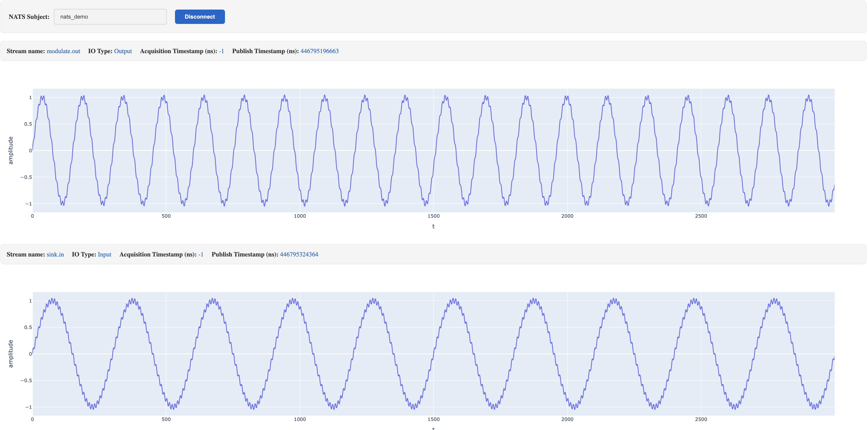Screen dimensions: 868x430
Task: Click acquisition timestamp -1 in sink.in header
Action: pyautogui.click(x=201, y=255)
